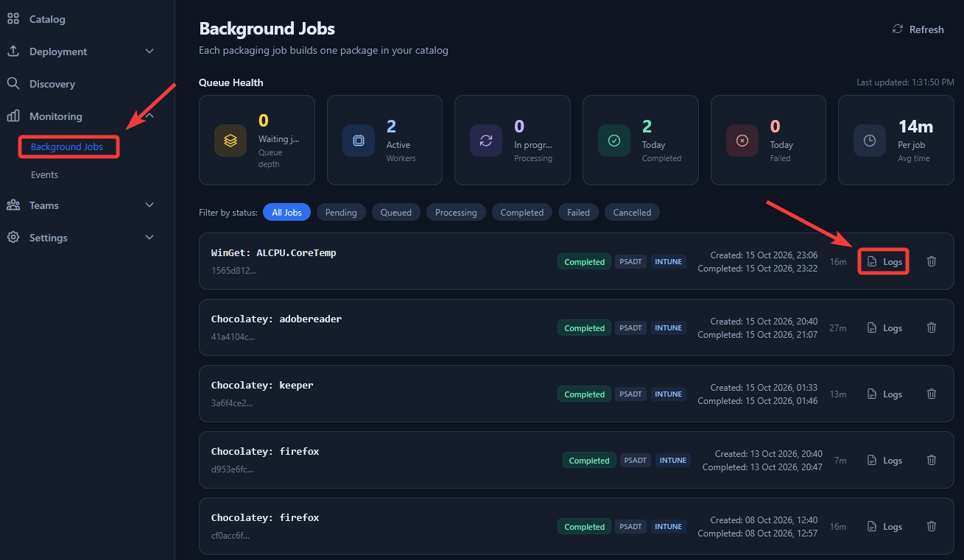Image resolution: width=964 pixels, height=560 pixels.
Task: Filter jobs by Failed status
Action: coord(579,212)
